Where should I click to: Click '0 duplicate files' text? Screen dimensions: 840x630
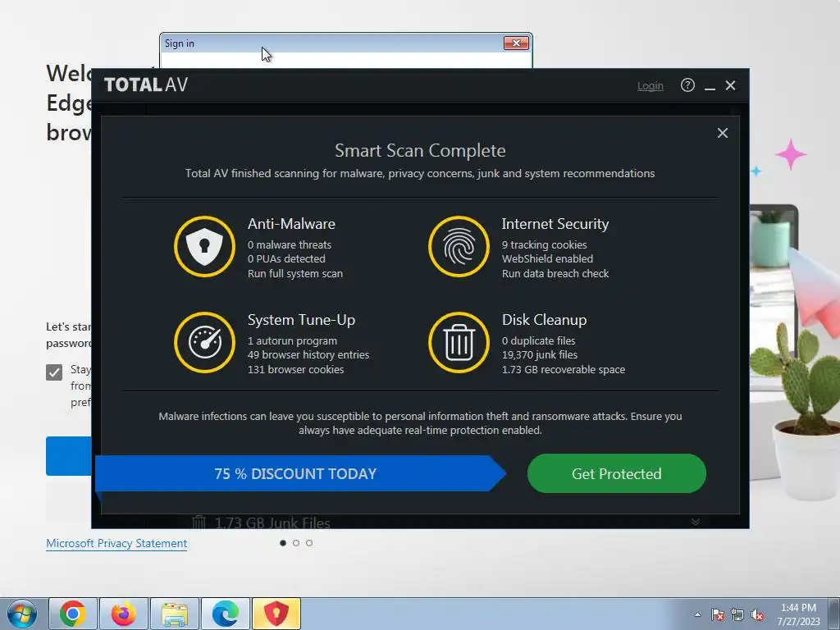click(x=538, y=340)
